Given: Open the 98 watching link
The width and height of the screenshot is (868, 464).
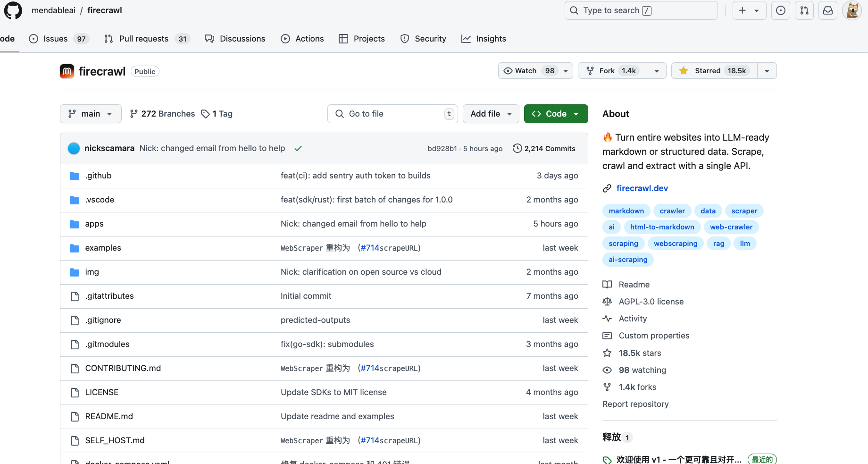Looking at the screenshot, I should [643, 370].
